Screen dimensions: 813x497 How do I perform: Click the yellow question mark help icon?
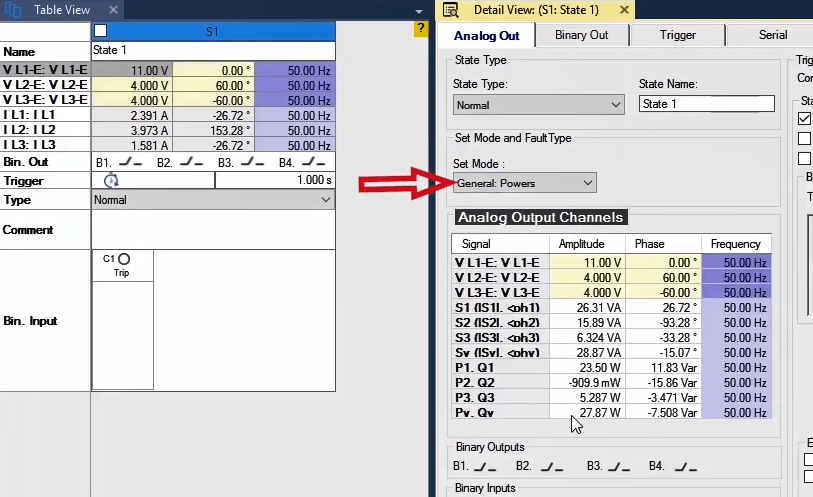[421, 30]
